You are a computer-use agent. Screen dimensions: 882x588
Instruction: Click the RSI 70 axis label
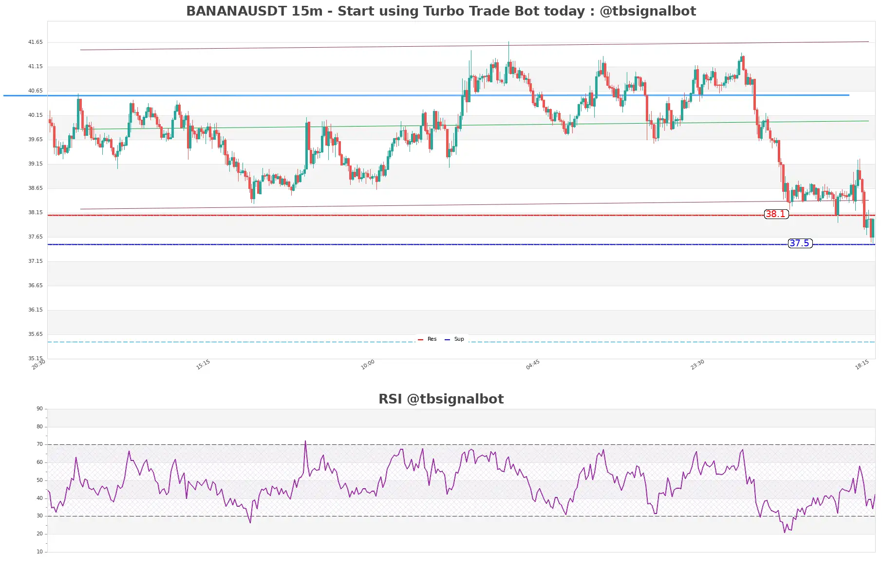(40, 444)
